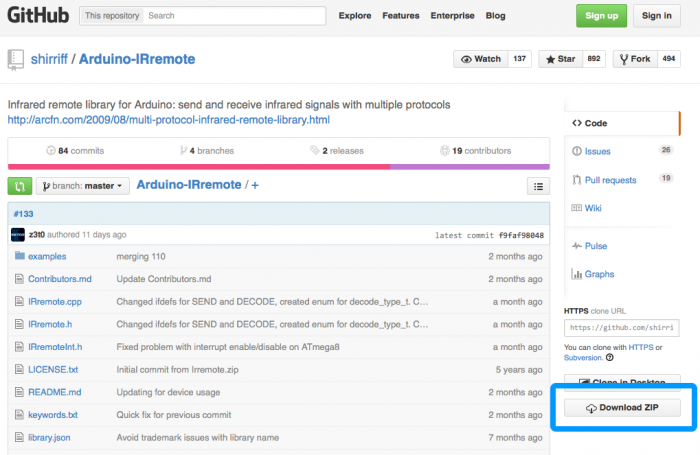Click the commits history clock icon
The width and height of the screenshot is (700, 455).
click(x=50, y=150)
